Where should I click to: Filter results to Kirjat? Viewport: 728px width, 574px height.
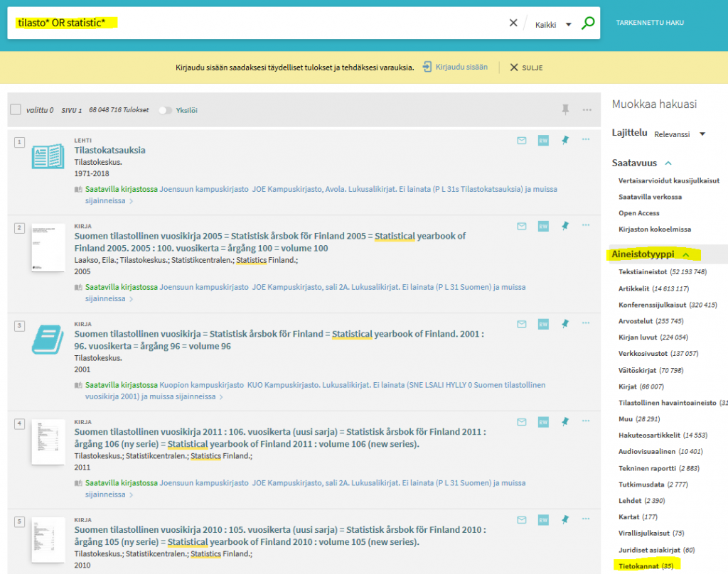pyautogui.click(x=641, y=386)
